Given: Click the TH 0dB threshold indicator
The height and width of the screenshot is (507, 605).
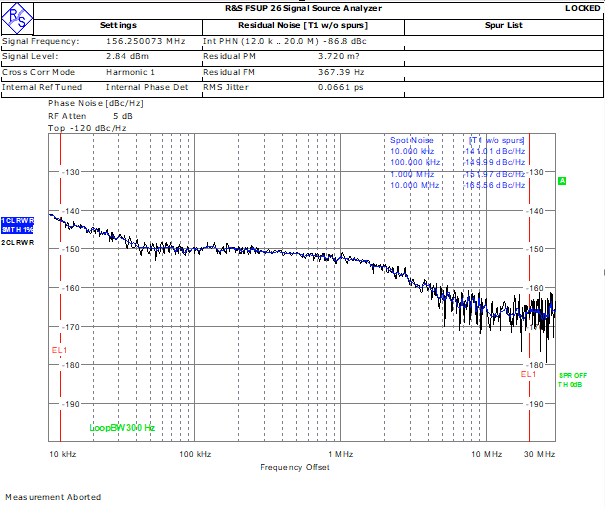Looking at the screenshot, I should 570,385.
